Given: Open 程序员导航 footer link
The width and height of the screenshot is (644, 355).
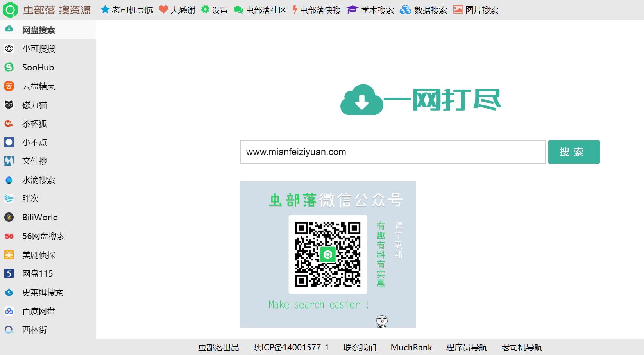Looking at the screenshot, I should pyautogui.click(x=467, y=347).
